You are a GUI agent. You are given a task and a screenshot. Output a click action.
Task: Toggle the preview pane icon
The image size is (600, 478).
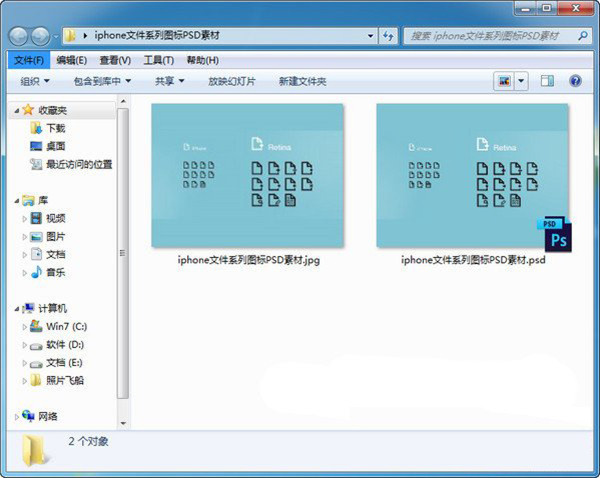(547, 81)
